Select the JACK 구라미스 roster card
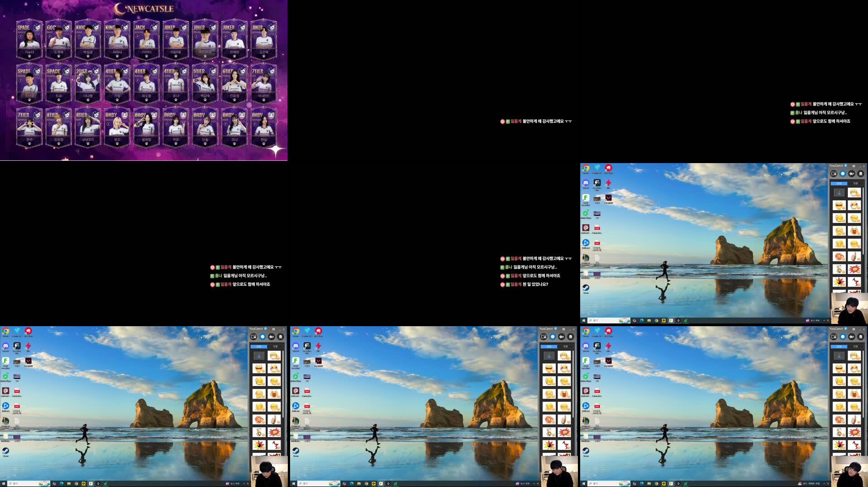The height and width of the screenshot is (487, 868). pyautogui.click(x=146, y=39)
